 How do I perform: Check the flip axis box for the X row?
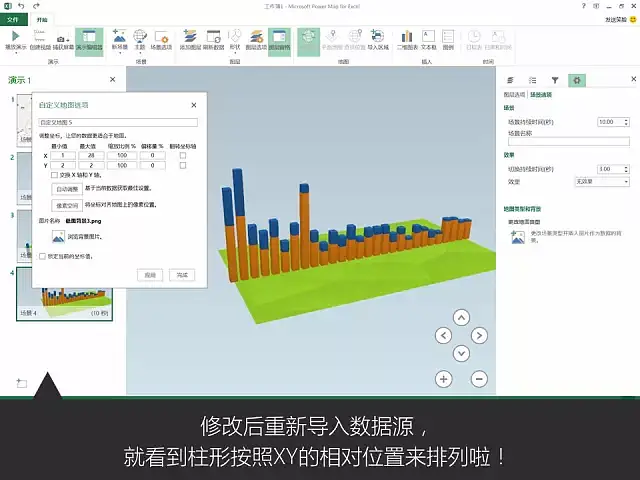coord(182,155)
